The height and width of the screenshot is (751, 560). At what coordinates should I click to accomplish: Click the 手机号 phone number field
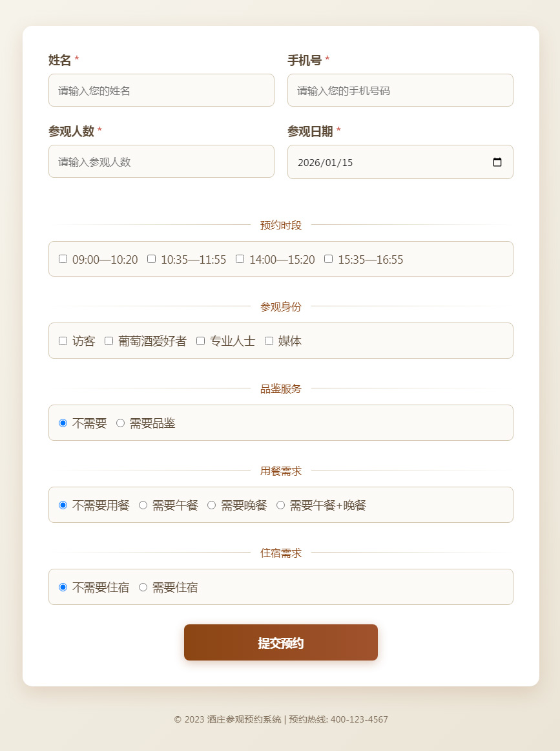(x=400, y=90)
